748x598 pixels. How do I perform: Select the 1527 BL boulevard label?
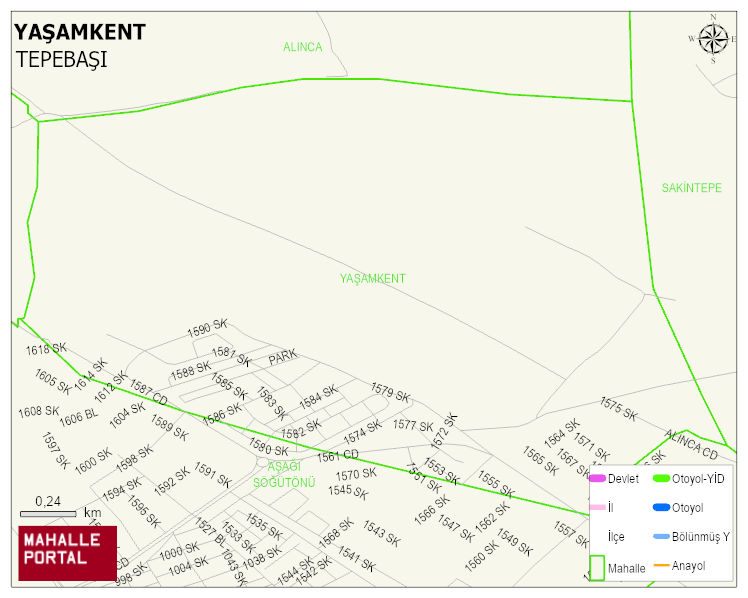pyautogui.click(x=210, y=531)
